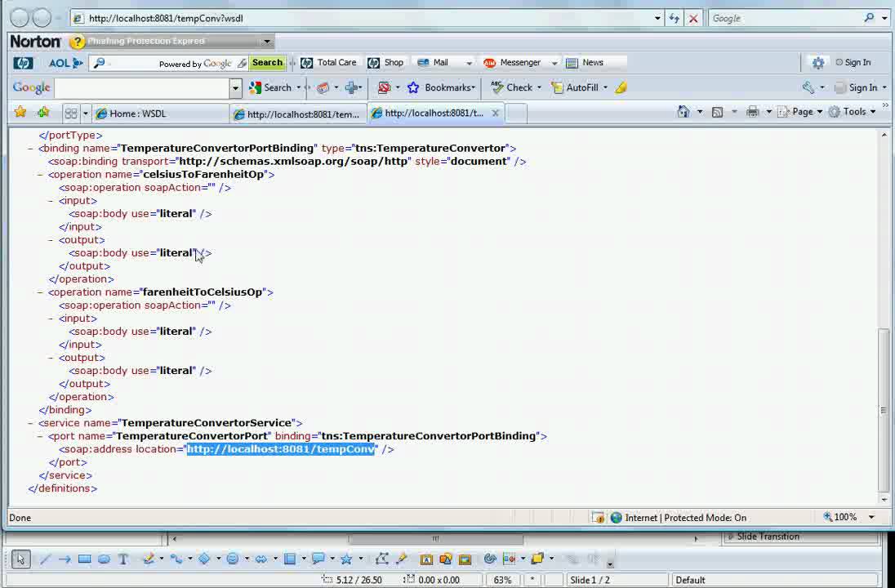Select the arrow Select tool in drawing toolbar
895x588 pixels.
click(20, 559)
